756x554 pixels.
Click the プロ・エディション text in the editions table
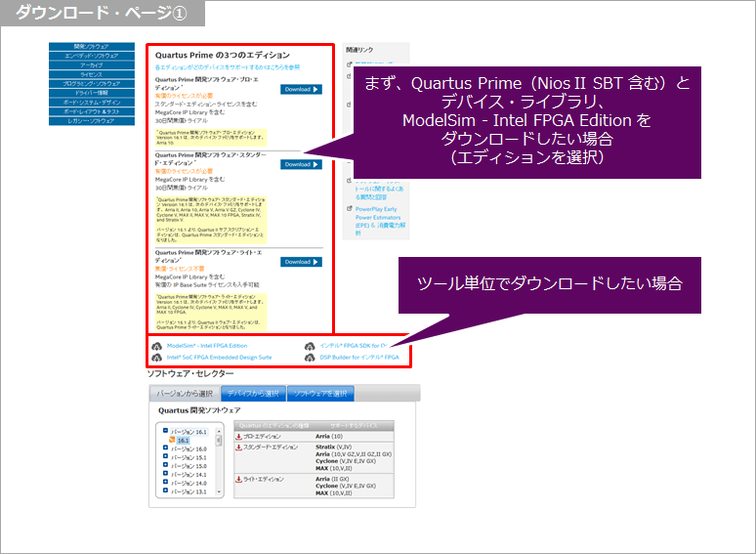[262, 437]
